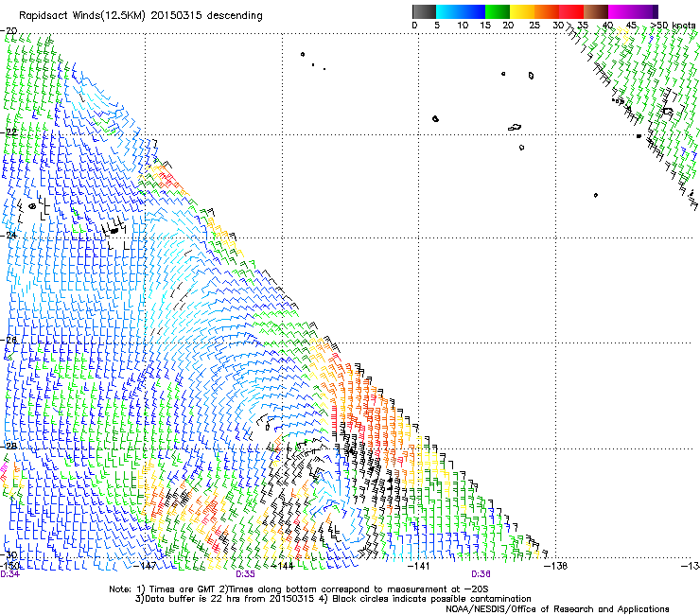Click the note line starting 'Note: 1) Times are GMT'
Image resolution: width=700 pixels, height=615 pixels.
coord(299,589)
